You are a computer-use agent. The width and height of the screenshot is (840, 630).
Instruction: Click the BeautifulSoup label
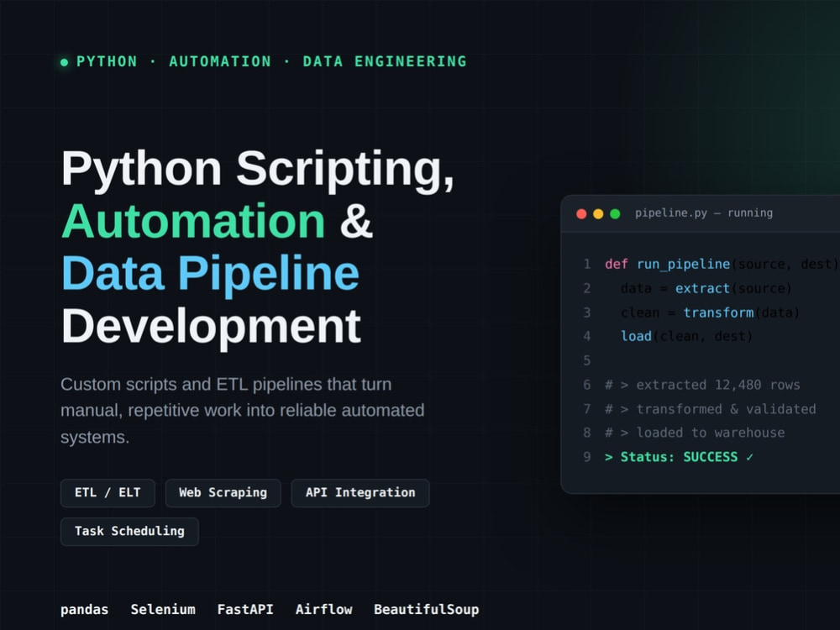click(427, 610)
